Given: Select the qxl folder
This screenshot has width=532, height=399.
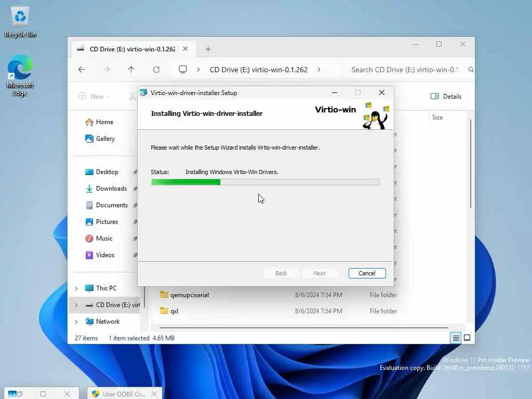Looking at the screenshot, I should [x=169, y=311].
